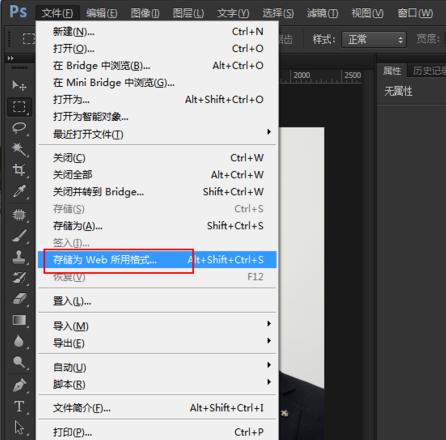Choose 关闭并转到 Bridge

coord(157,192)
